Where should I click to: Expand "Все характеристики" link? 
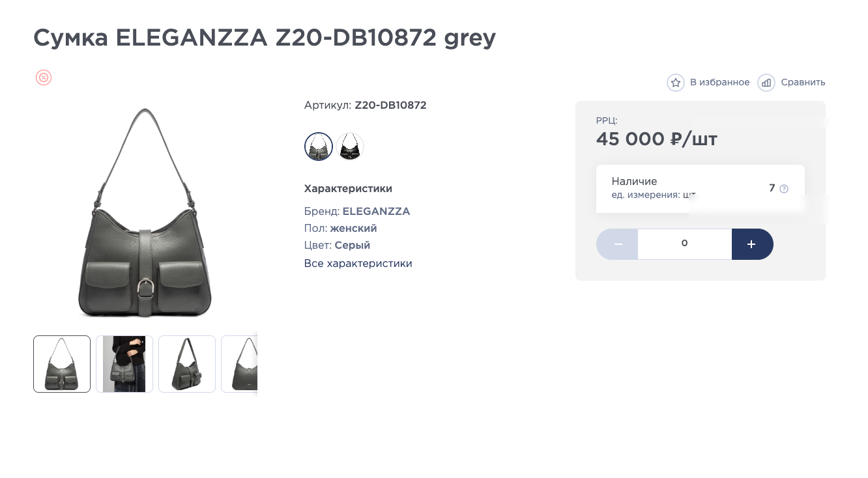(x=358, y=264)
